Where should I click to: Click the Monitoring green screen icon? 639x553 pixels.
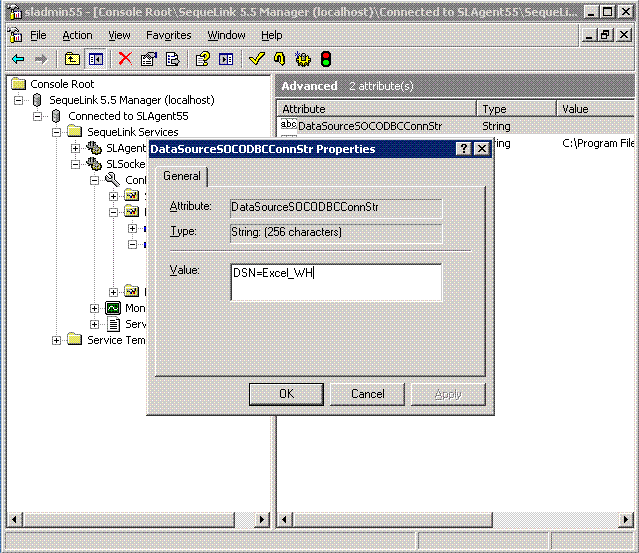coord(113,308)
